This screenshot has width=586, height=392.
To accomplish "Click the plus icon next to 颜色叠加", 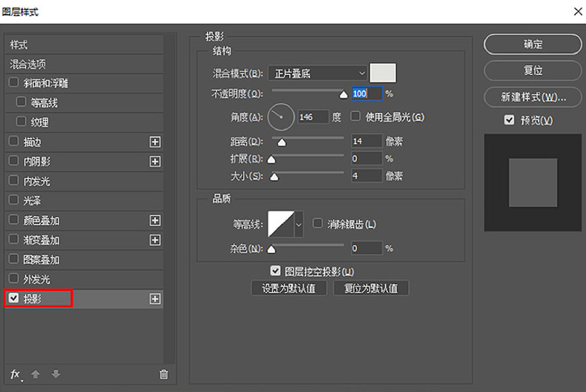I will (x=155, y=220).
